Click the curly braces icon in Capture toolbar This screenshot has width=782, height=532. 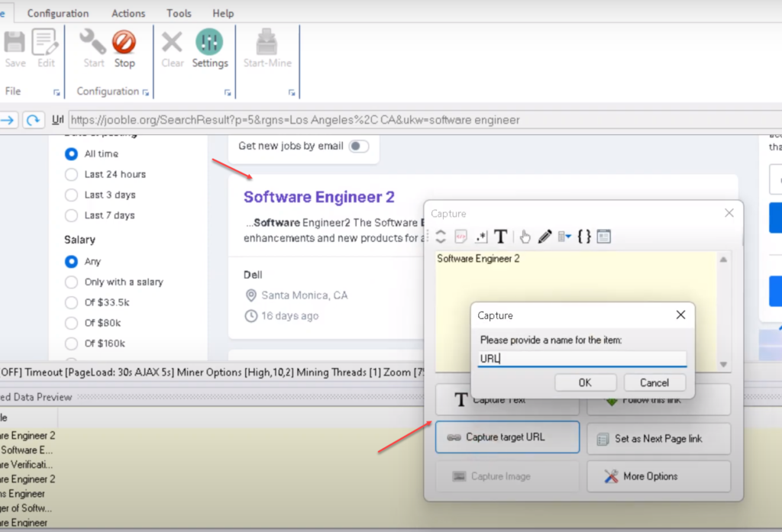pos(584,237)
